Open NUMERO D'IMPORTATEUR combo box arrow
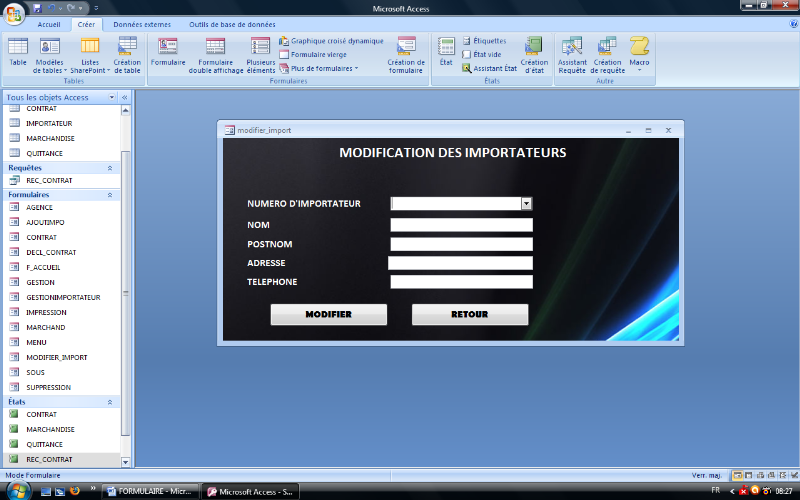The width and height of the screenshot is (800, 500). point(526,203)
